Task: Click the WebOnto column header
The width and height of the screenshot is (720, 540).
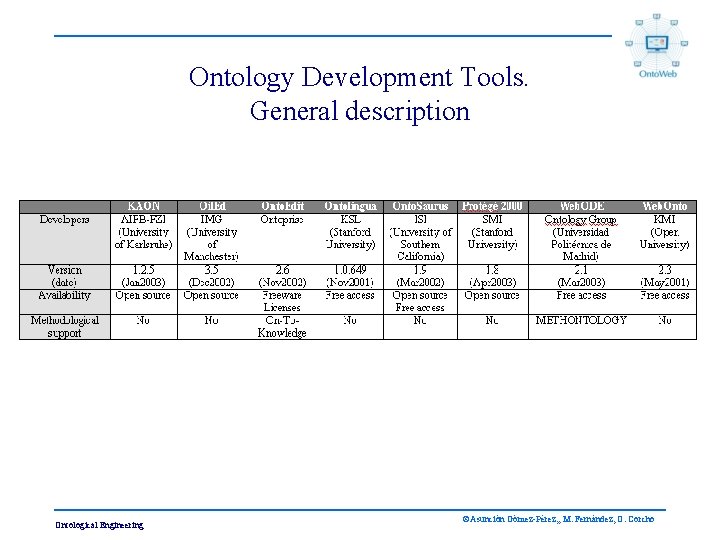Action: [x=664, y=207]
